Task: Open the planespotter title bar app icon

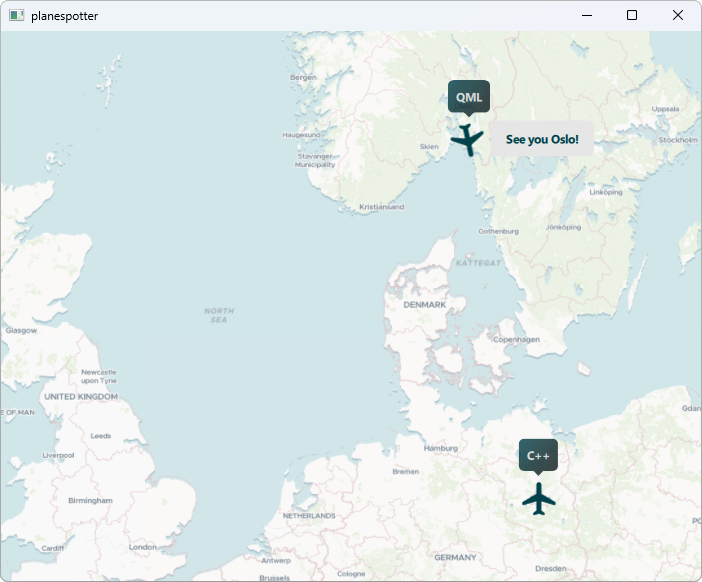Action: pos(16,15)
